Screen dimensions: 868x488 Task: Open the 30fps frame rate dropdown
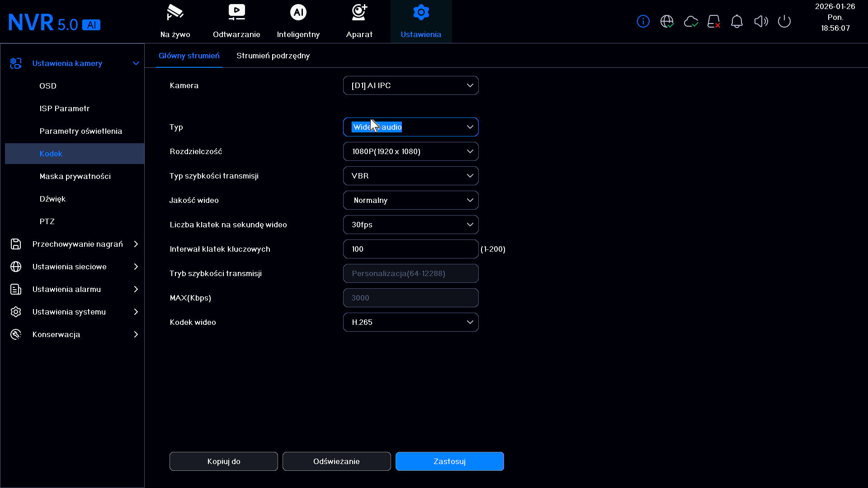coord(410,225)
